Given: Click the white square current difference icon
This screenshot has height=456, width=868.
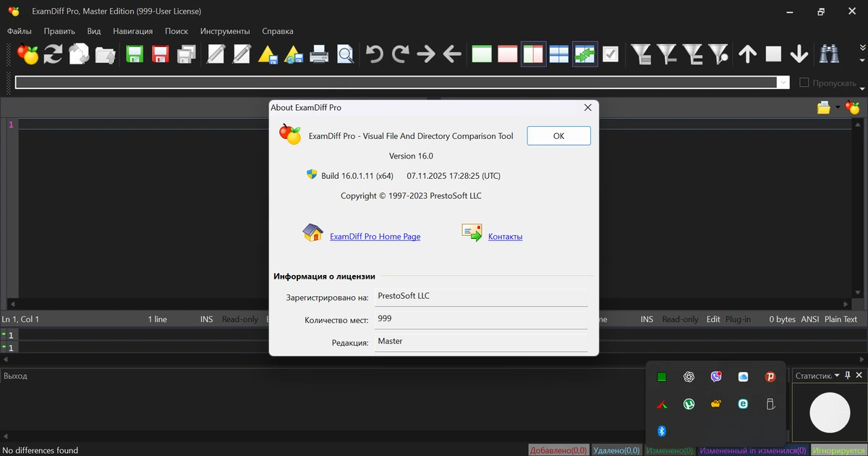Looking at the screenshot, I should tap(773, 54).
